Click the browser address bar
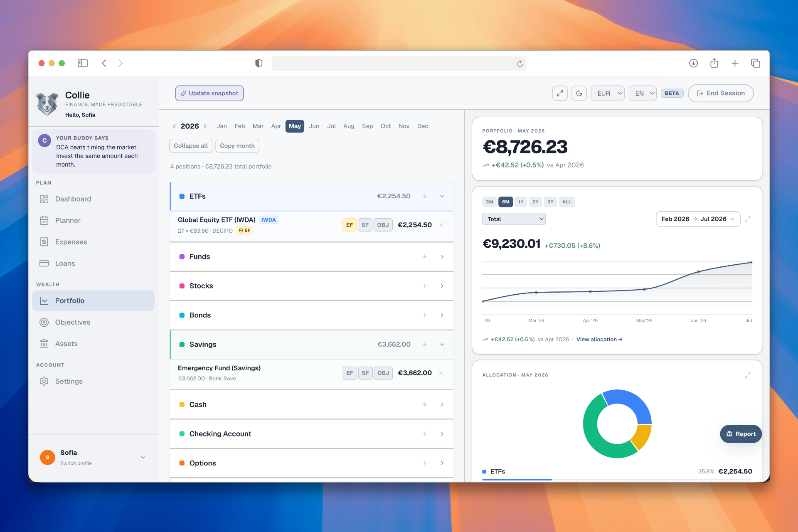 (399, 64)
